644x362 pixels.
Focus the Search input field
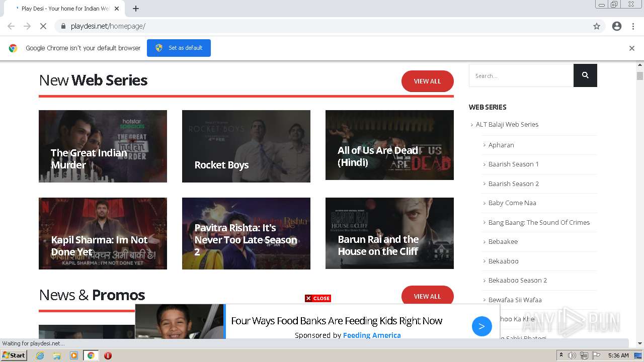click(521, 75)
